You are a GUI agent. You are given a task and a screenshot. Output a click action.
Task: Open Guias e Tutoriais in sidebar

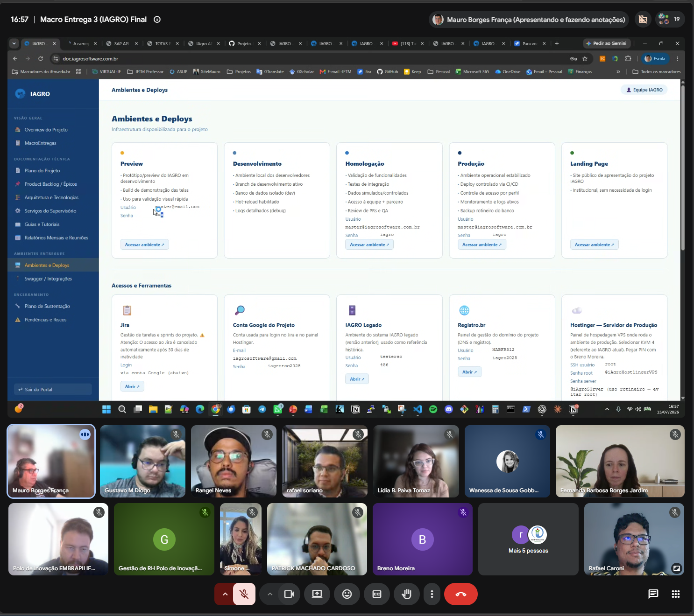click(x=42, y=224)
